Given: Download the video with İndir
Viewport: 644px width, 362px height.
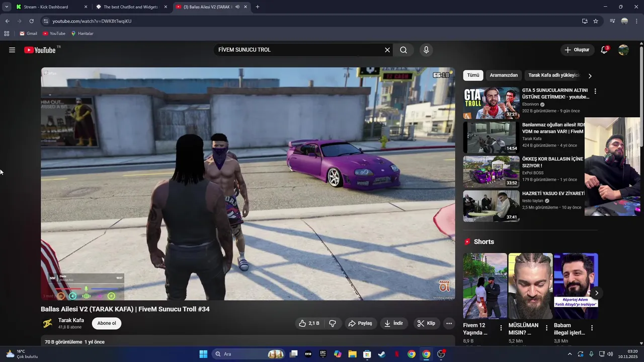Looking at the screenshot, I should (394, 323).
